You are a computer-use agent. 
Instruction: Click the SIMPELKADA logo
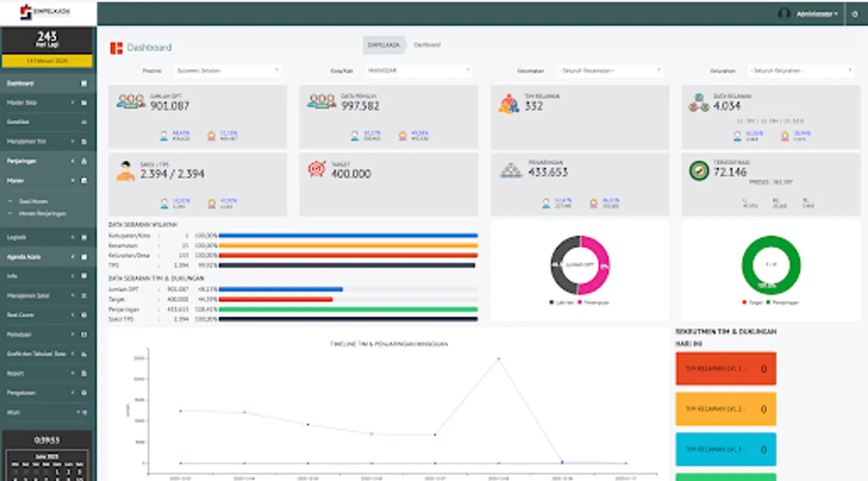(x=45, y=12)
